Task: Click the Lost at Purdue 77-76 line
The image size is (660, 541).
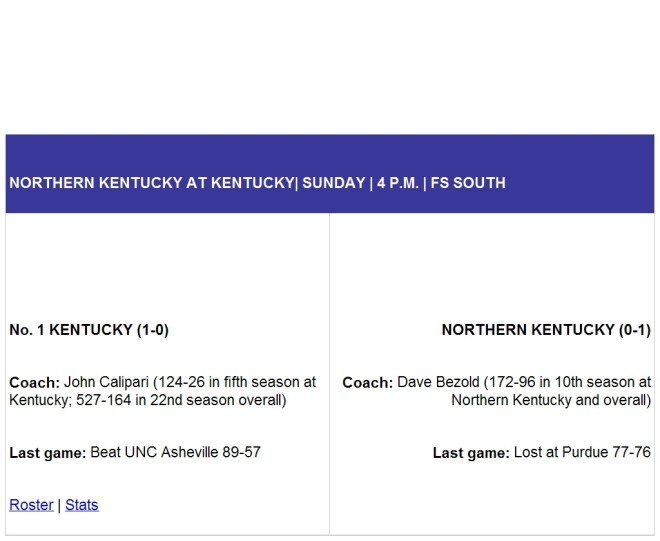Action: click(x=542, y=452)
